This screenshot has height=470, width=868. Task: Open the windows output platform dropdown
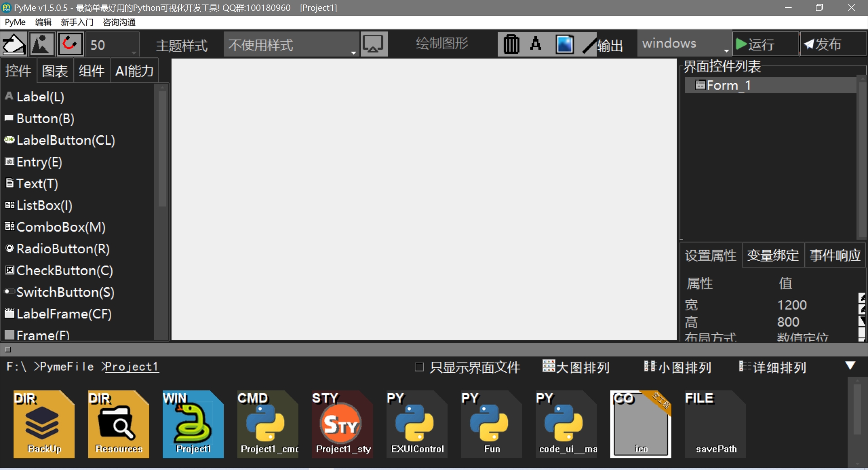[685, 44]
